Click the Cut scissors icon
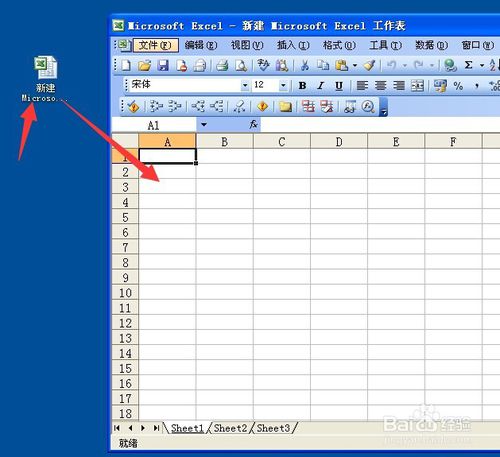 point(304,65)
